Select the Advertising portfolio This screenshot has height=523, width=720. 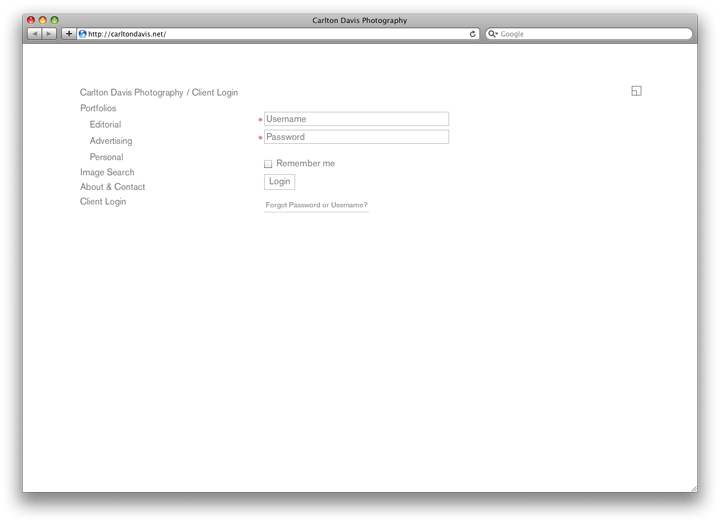pos(111,141)
